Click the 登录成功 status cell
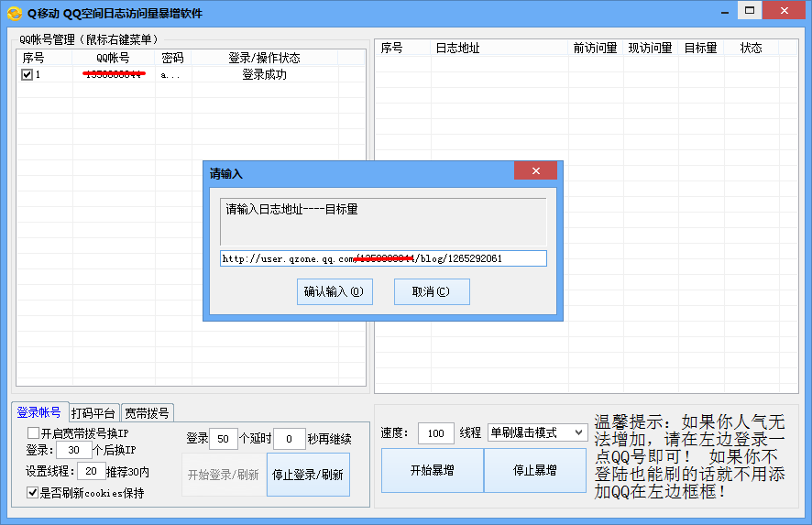 [x=265, y=74]
